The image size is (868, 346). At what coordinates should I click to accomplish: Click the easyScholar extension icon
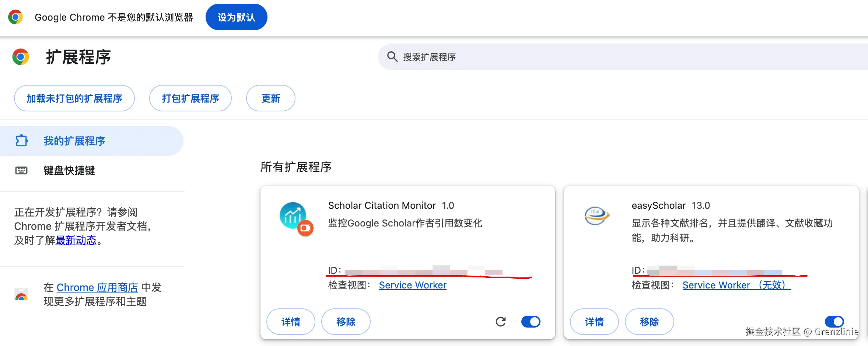click(x=597, y=215)
